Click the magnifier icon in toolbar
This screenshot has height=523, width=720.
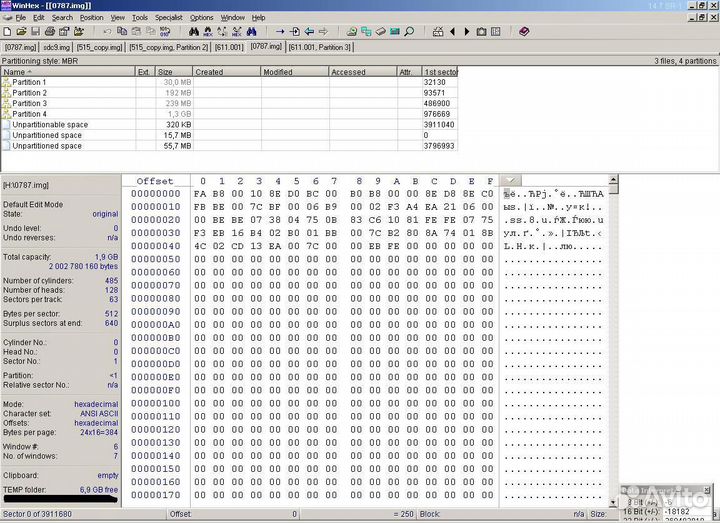409,32
